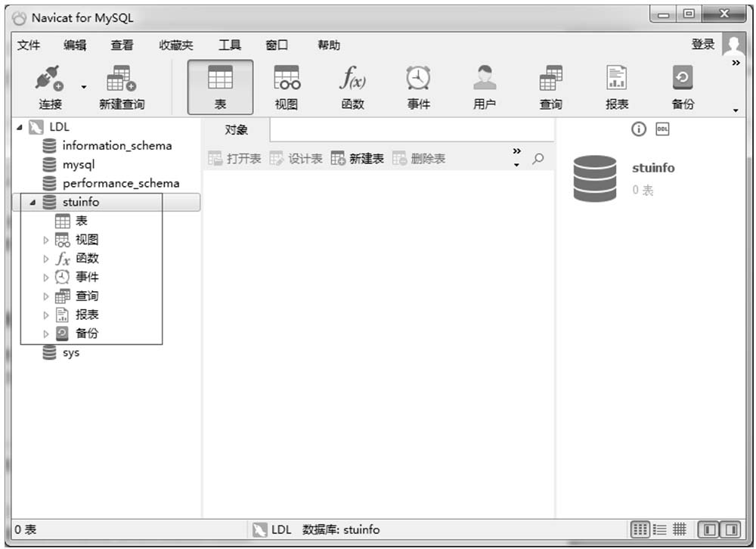Image resolution: width=756 pixels, height=549 pixels.
Task: Select 视图 tree item under stuinfo
Action: coord(87,240)
